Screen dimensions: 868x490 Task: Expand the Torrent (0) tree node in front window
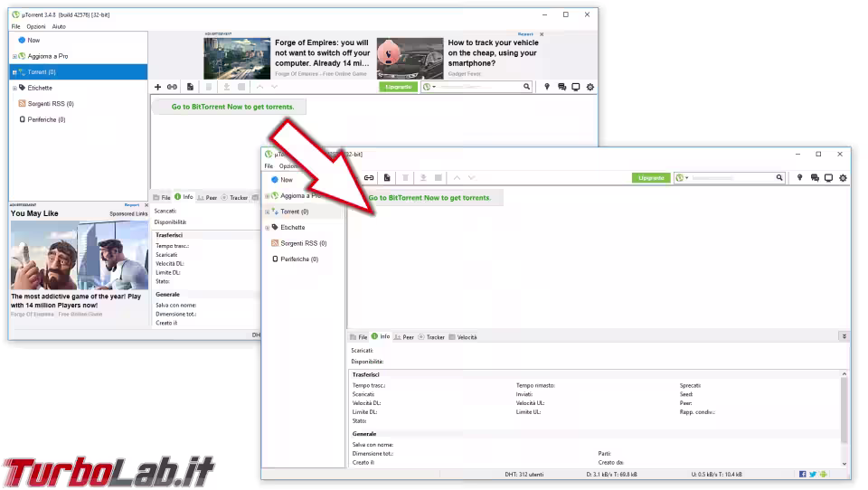point(267,212)
